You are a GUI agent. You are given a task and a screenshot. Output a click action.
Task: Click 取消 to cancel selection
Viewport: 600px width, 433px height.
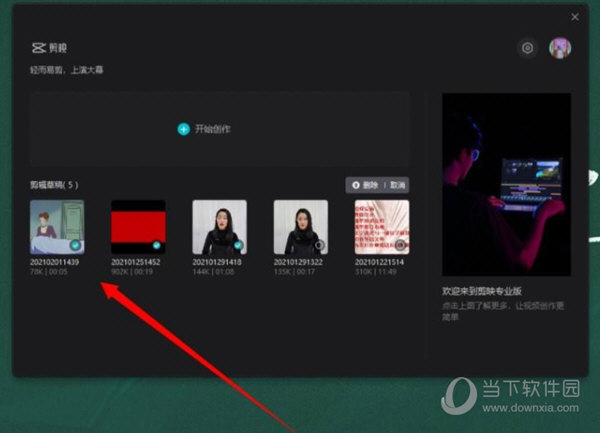point(398,185)
